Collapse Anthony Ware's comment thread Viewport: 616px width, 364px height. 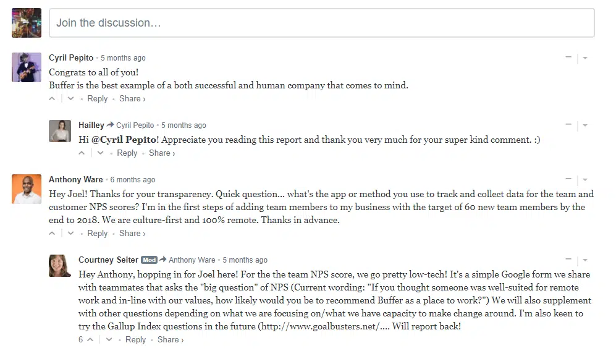click(568, 179)
